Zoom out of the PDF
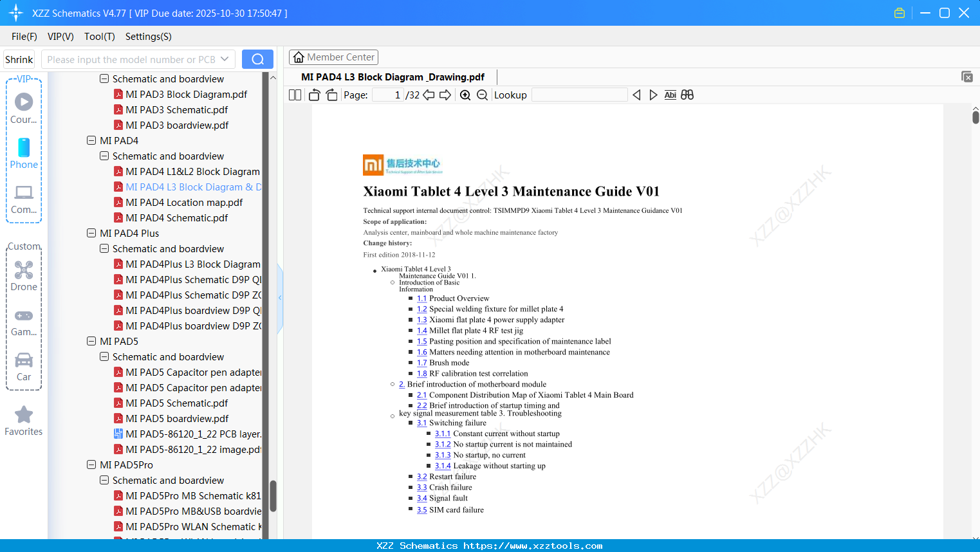 click(x=482, y=95)
